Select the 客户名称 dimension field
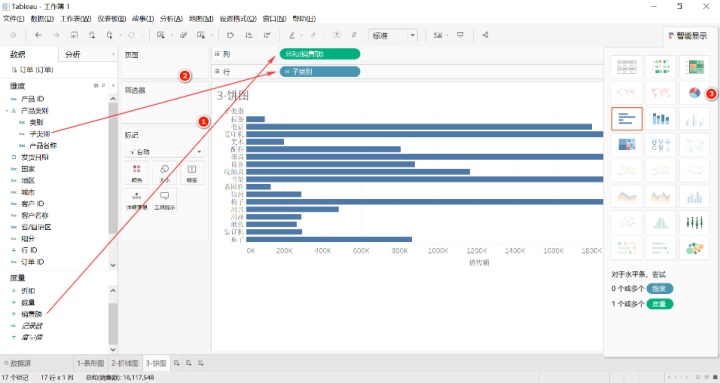 pos(34,215)
